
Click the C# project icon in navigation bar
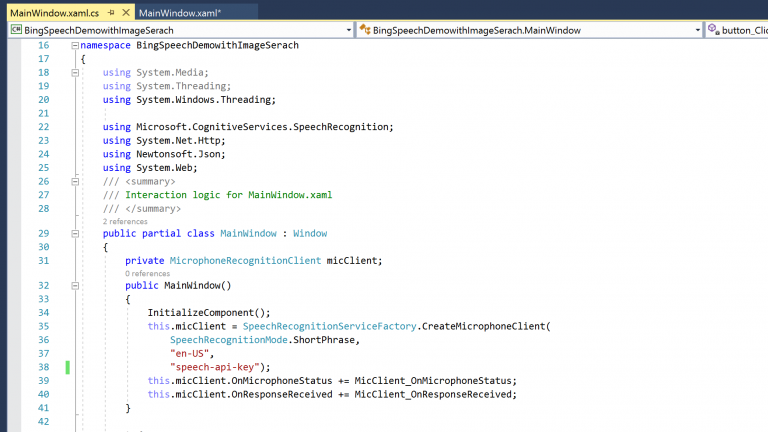pos(15,30)
